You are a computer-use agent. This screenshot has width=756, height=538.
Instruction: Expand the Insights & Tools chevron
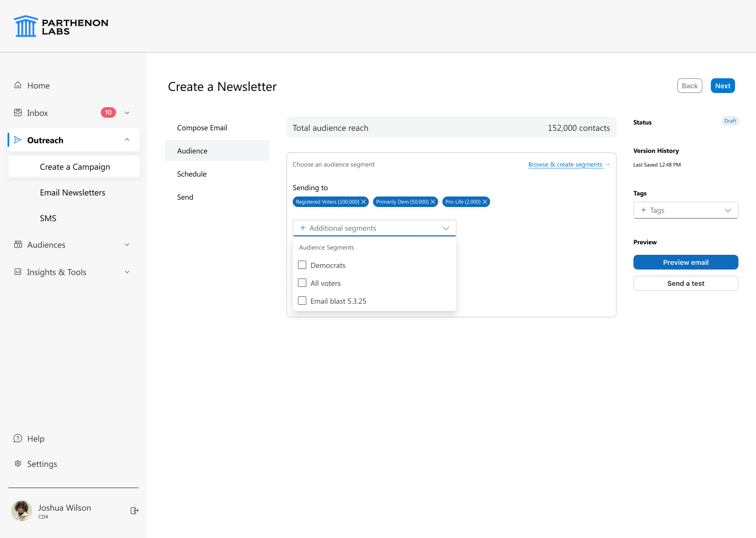pyautogui.click(x=127, y=272)
